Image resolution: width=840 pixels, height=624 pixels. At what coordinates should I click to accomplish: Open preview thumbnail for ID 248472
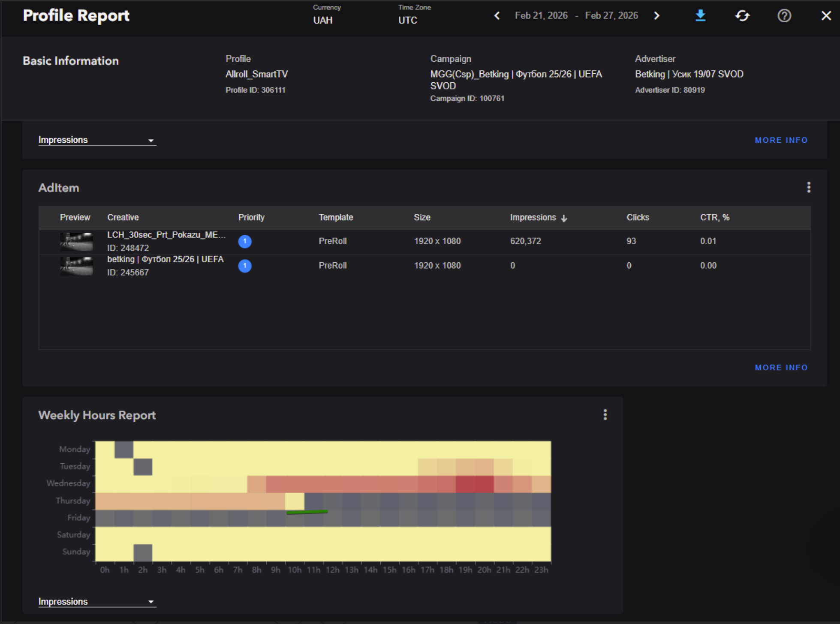[76, 242]
